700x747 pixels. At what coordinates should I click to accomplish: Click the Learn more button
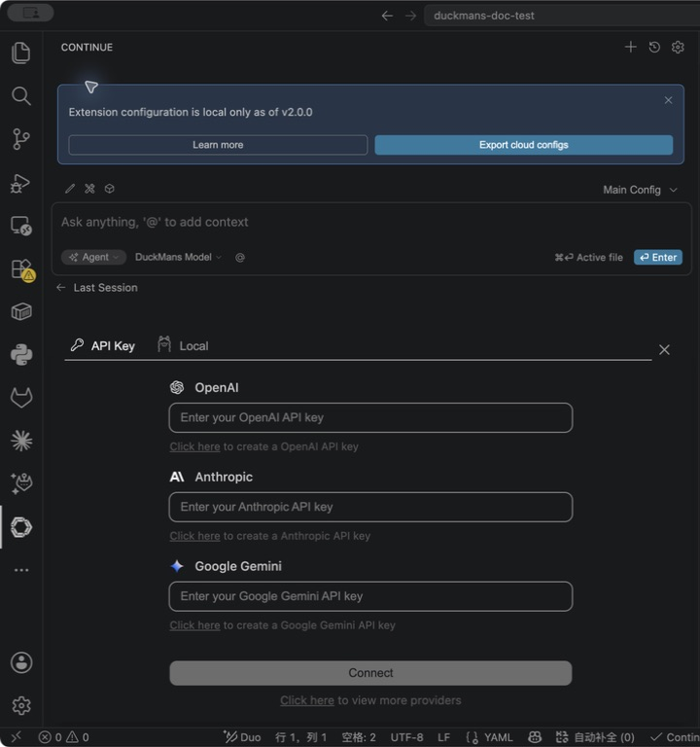click(218, 145)
